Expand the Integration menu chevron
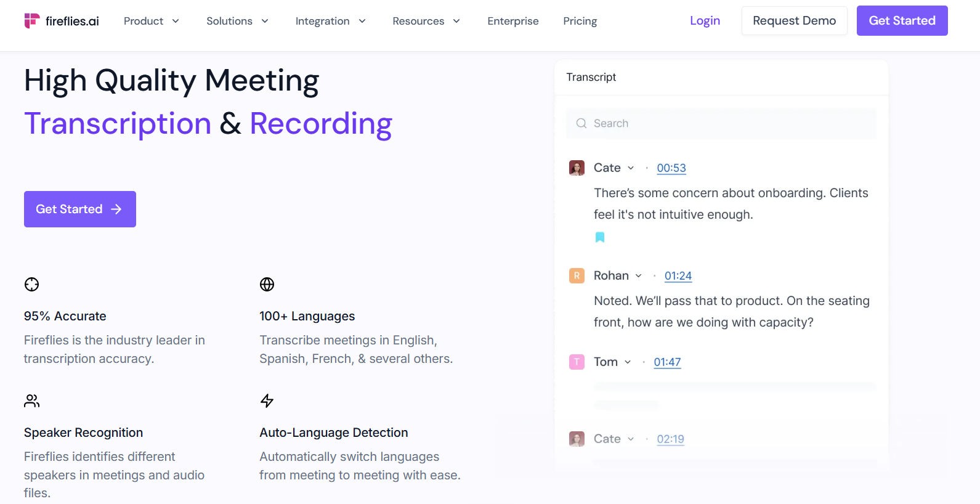 (362, 21)
